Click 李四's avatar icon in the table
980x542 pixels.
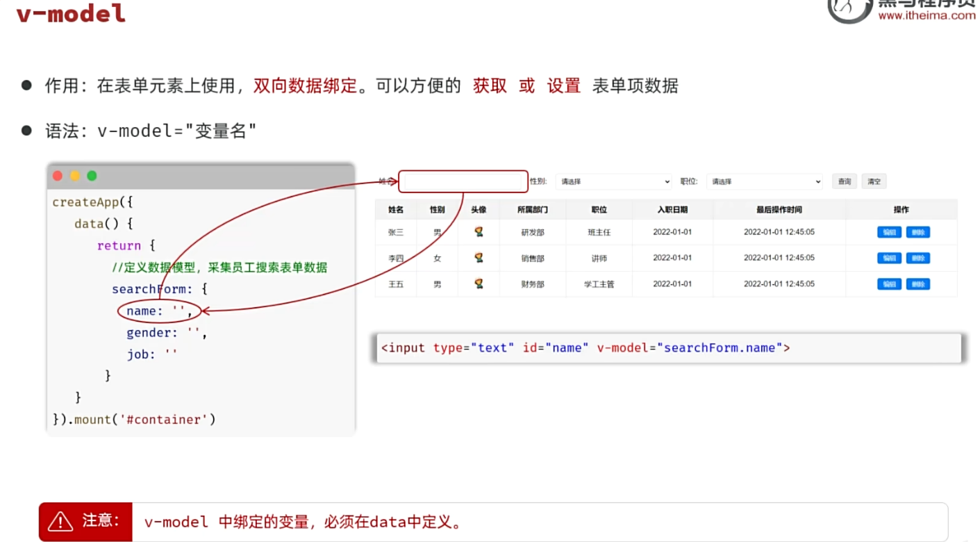[x=479, y=258]
